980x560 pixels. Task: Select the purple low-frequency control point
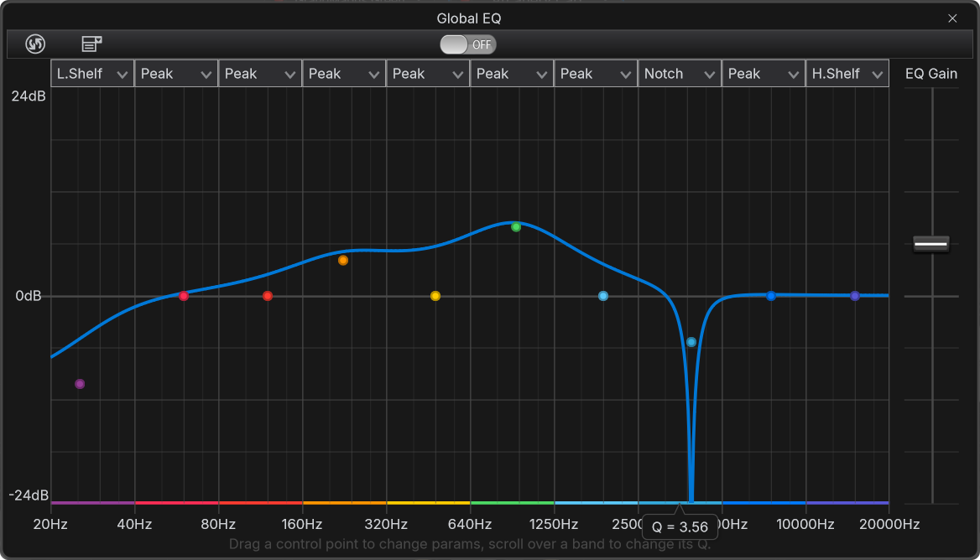pyautogui.click(x=80, y=383)
